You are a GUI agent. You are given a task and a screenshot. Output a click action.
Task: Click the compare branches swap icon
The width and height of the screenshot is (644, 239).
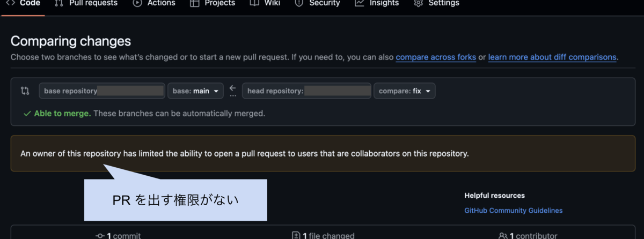click(25, 91)
